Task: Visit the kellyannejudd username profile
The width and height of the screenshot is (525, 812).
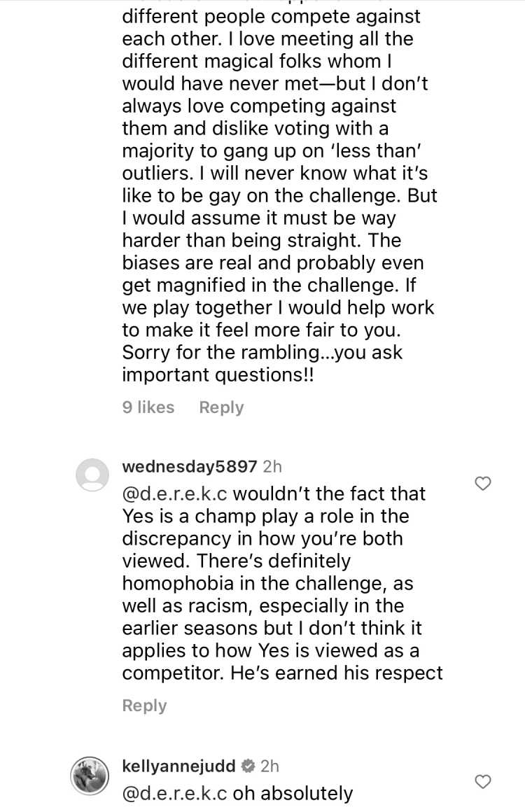Action: tap(179, 765)
